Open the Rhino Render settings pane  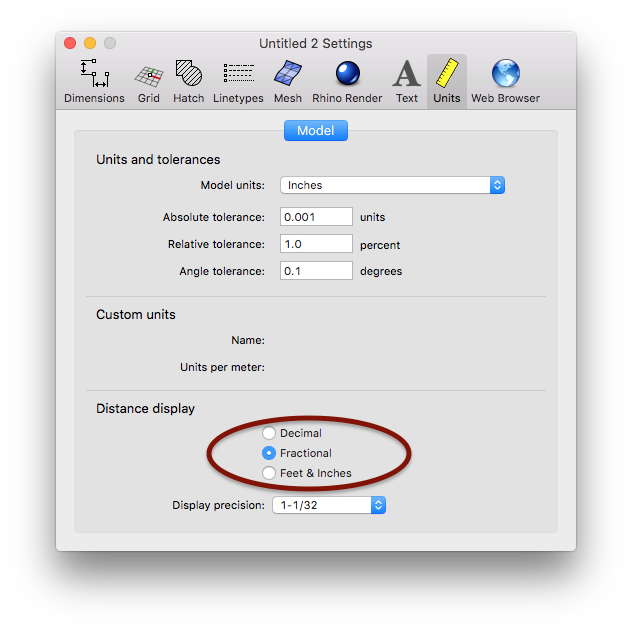(347, 81)
